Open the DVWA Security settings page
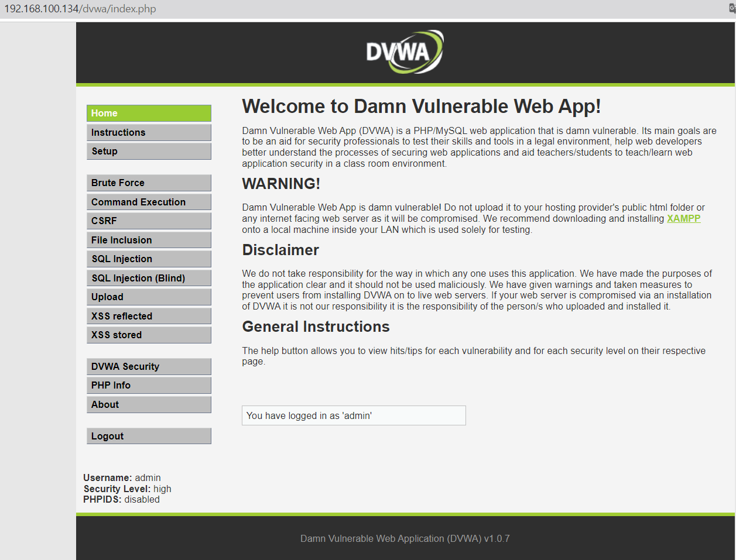 tap(149, 366)
